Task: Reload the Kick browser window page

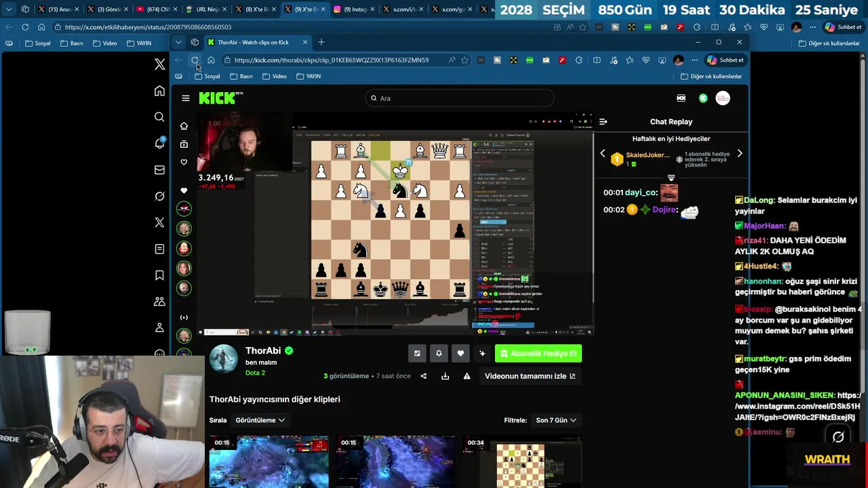Action: (195, 60)
